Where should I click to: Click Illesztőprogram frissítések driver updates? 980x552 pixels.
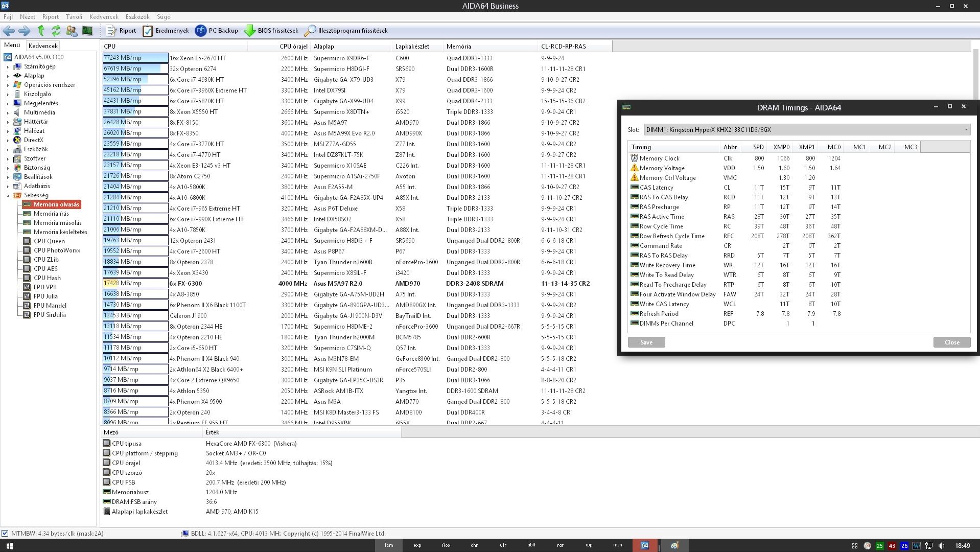pyautogui.click(x=346, y=31)
